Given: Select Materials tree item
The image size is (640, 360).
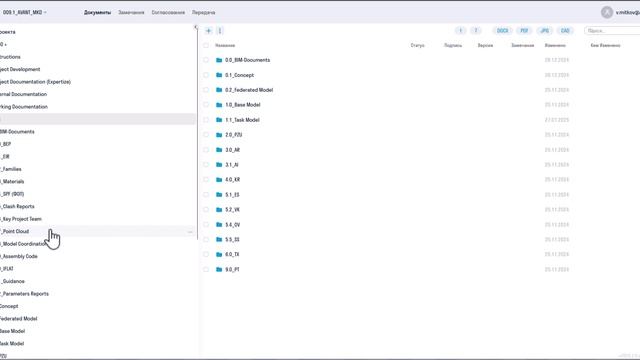Looking at the screenshot, I should [12, 182].
